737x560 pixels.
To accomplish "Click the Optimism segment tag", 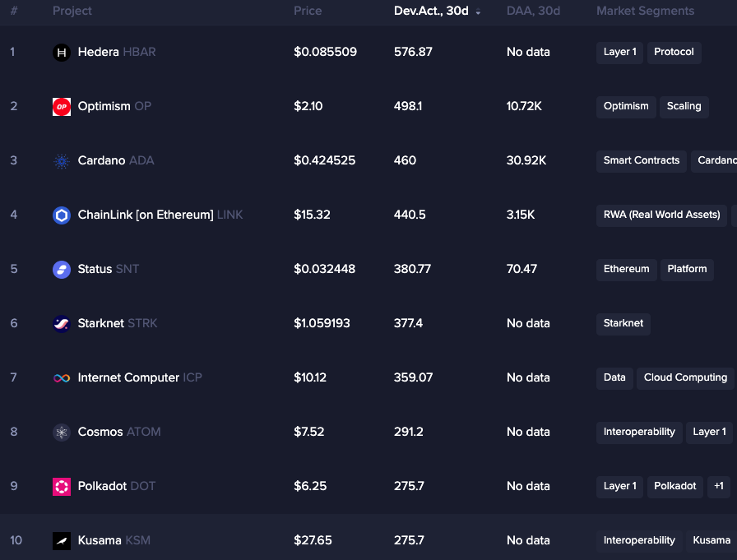I will pos(626,107).
